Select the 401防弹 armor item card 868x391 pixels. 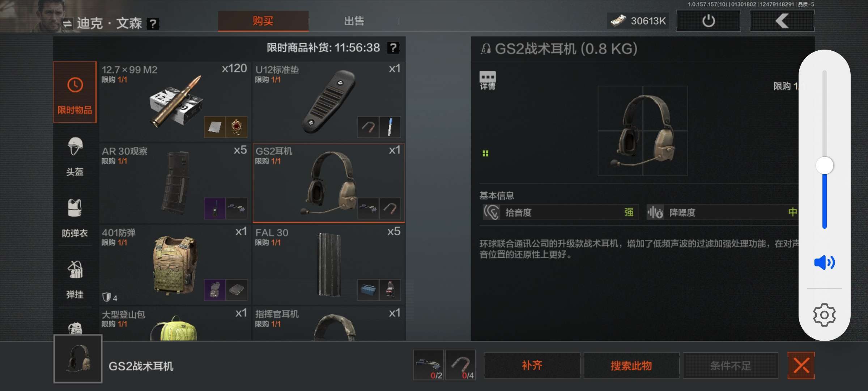[175, 265]
